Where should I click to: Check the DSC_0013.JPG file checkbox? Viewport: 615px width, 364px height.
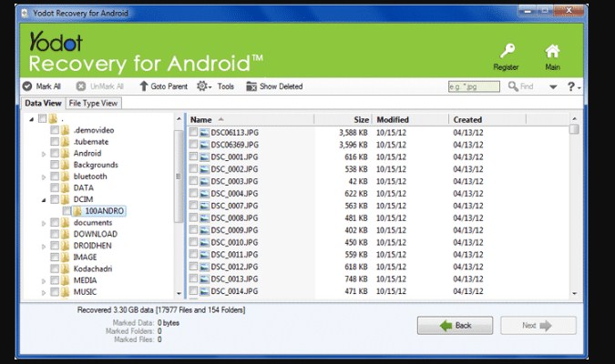point(193,278)
